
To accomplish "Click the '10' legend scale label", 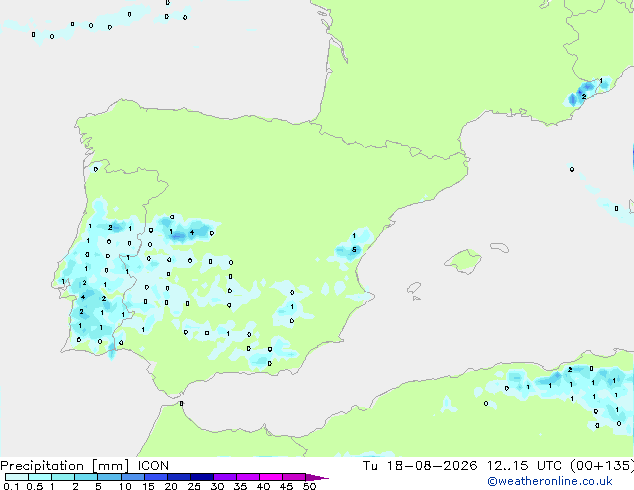I will (x=125, y=486).
